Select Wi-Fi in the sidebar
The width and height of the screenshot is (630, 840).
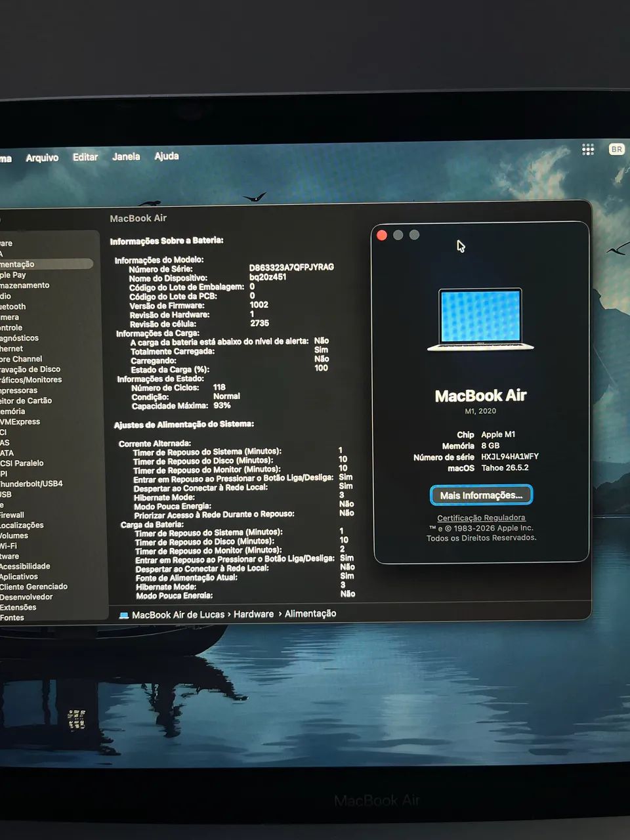point(9,546)
